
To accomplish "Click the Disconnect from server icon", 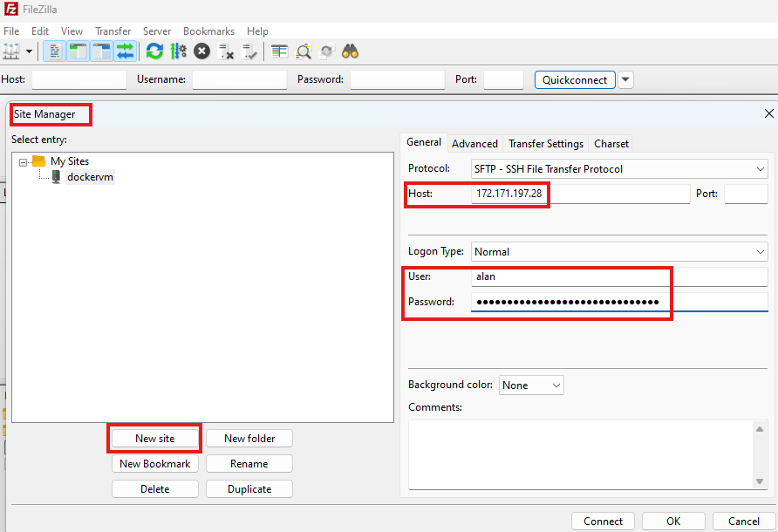I will pos(226,51).
